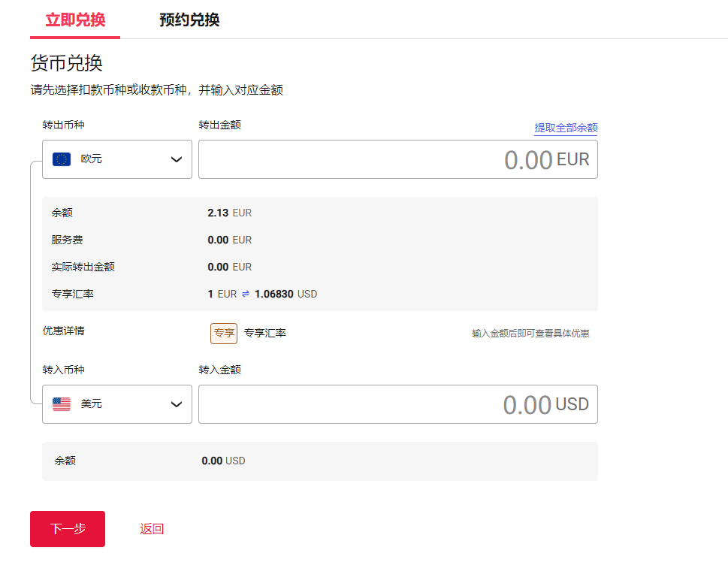This screenshot has width=728, height=565.
Task: Click the United States flag icon
Action: (x=62, y=404)
